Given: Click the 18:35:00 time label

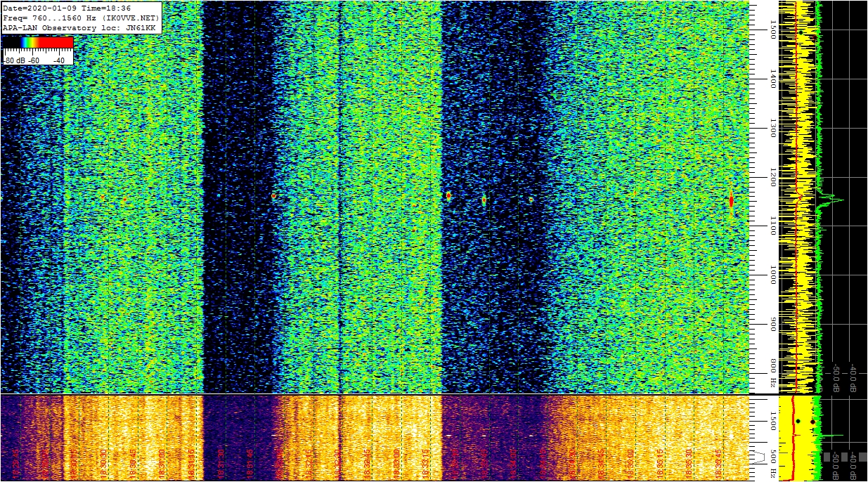Looking at the screenshot, I should click(630, 463).
